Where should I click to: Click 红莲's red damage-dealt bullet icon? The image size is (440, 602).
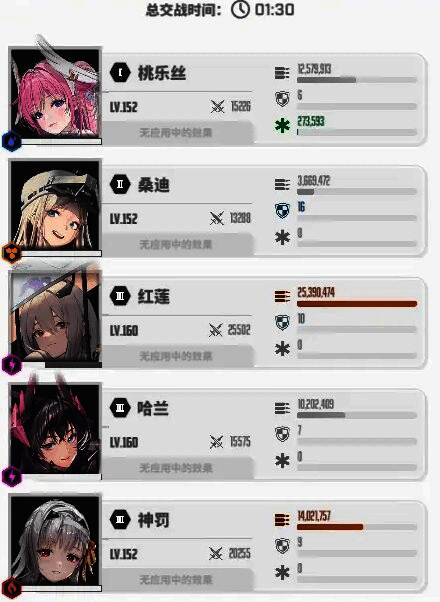282,296
